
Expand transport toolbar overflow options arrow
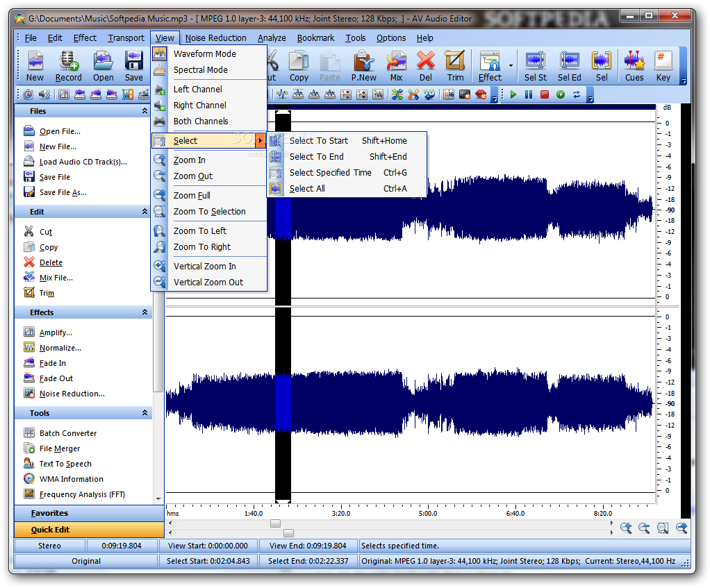point(590,99)
